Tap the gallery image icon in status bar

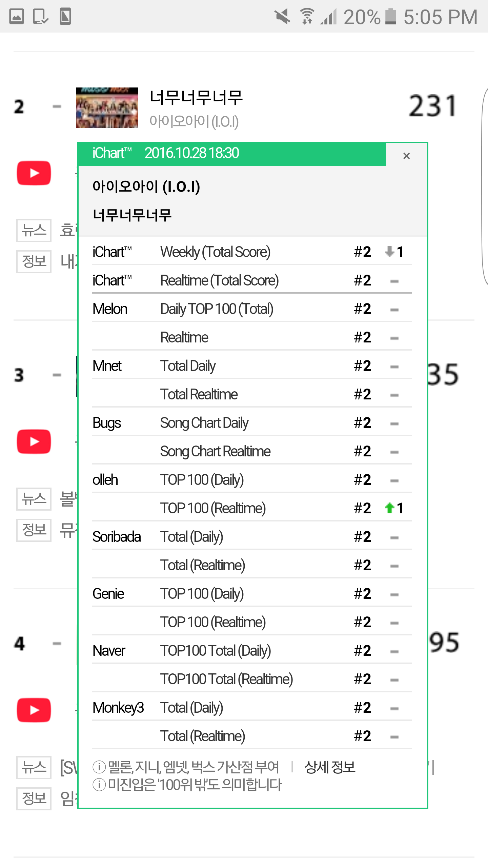(x=16, y=16)
